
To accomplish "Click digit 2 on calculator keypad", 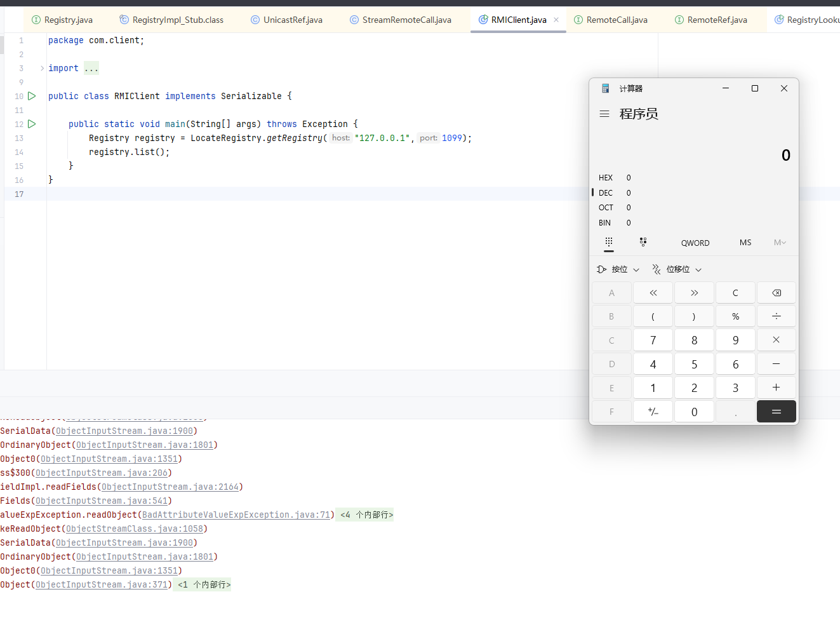I will tap(694, 387).
